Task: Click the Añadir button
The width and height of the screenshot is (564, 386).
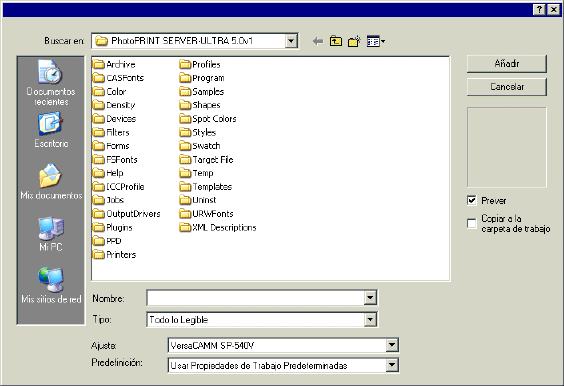Action: pyautogui.click(x=506, y=64)
